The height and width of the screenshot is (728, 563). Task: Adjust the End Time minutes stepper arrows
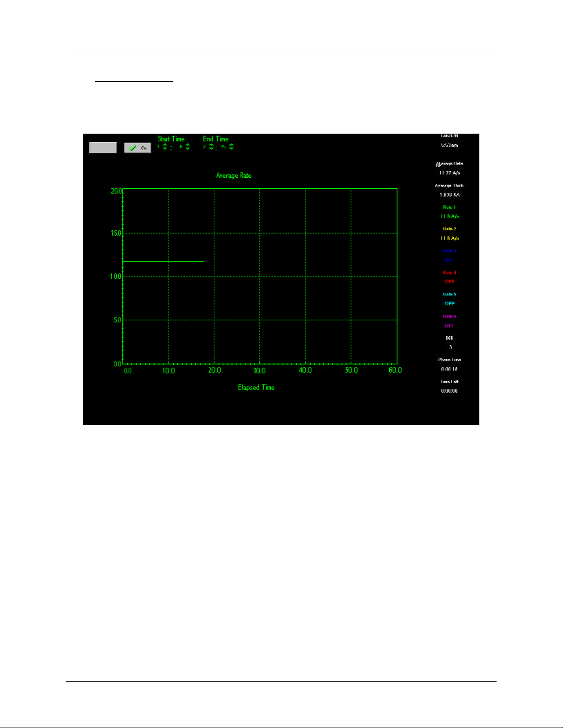[x=211, y=147]
